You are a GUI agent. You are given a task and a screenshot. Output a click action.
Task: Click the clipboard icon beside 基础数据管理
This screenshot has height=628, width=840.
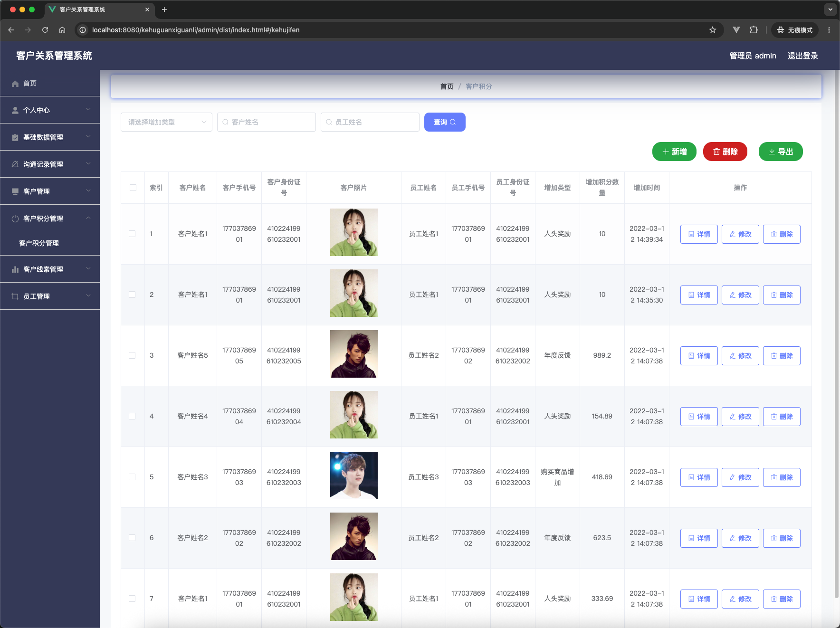[x=15, y=137]
